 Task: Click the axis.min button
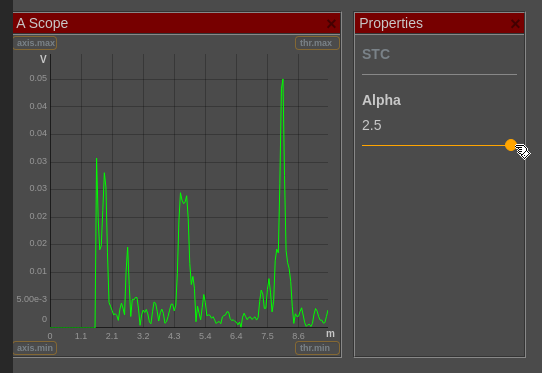click(x=35, y=348)
